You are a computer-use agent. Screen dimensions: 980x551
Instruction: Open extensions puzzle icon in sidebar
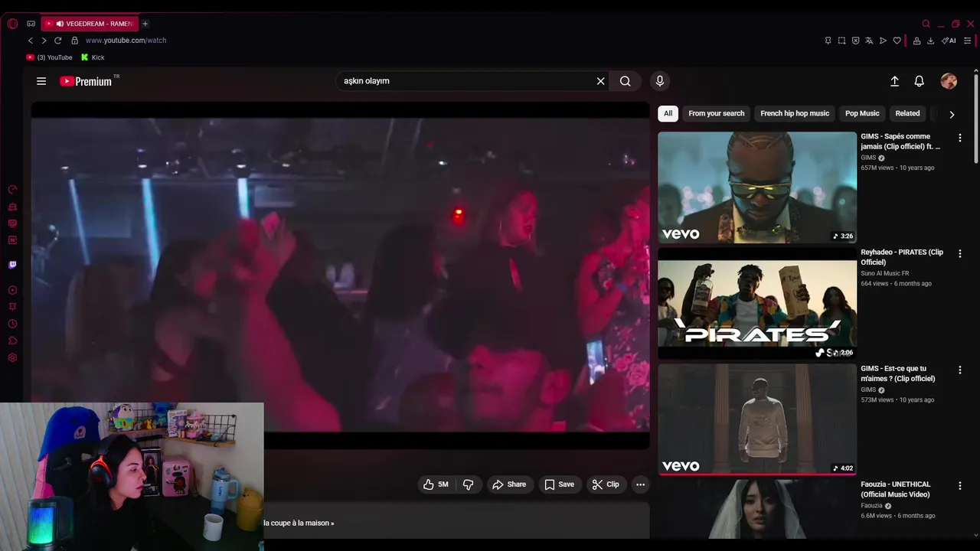tap(12, 341)
